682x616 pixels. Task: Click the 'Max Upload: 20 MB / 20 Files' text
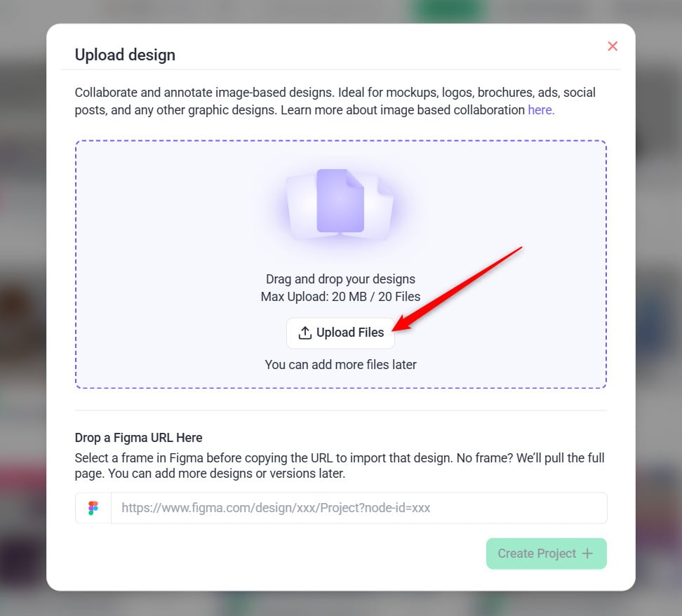coord(340,297)
